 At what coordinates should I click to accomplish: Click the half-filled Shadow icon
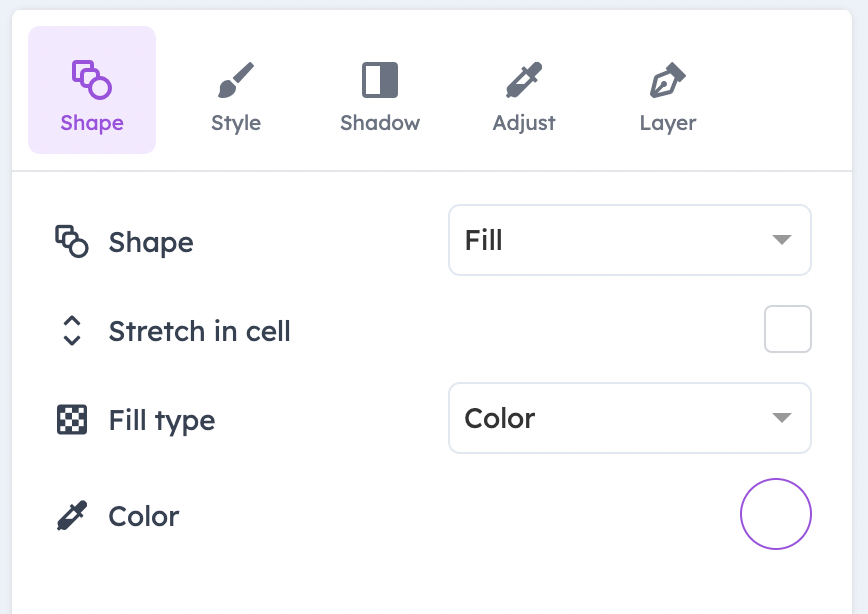pos(380,80)
